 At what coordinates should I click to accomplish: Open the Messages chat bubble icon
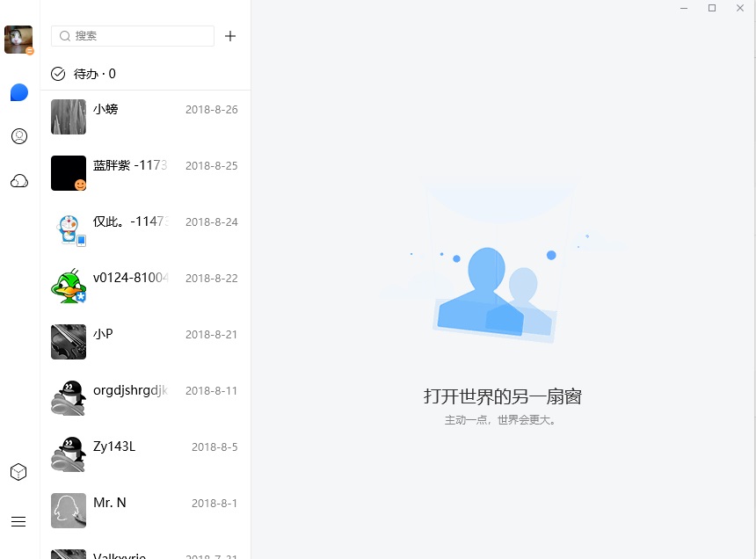tap(18, 91)
